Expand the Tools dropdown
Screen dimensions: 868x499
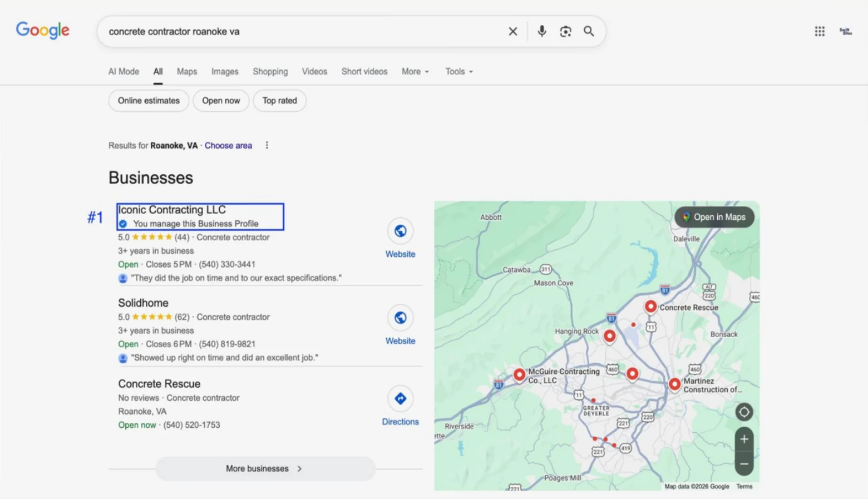click(x=459, y=72)
